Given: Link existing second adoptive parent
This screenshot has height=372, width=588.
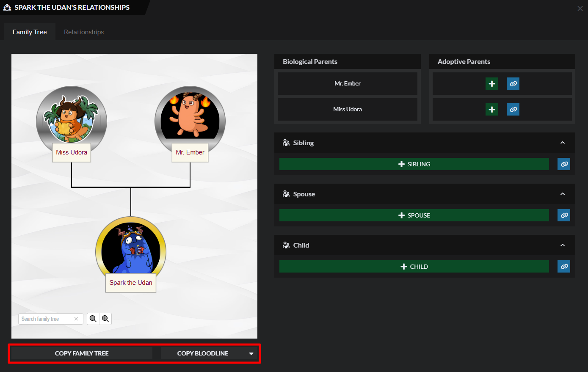Looking at the screenshot, I should [513, 110].
